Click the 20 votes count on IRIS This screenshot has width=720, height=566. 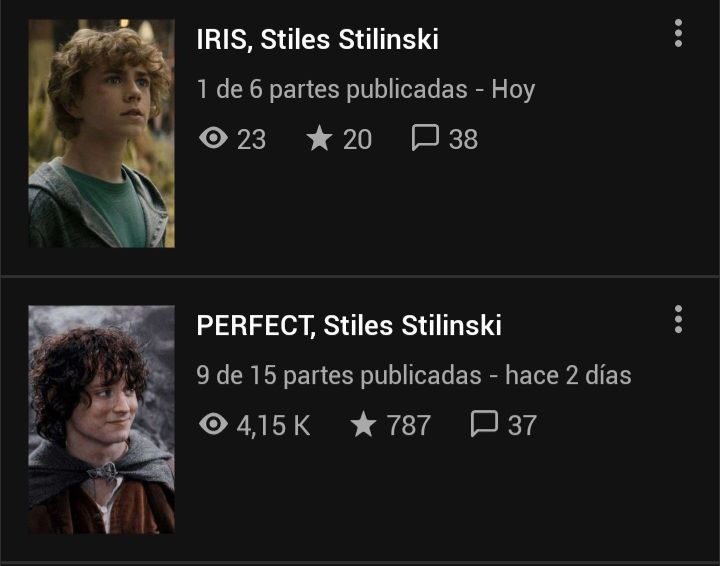pos(357,139)
